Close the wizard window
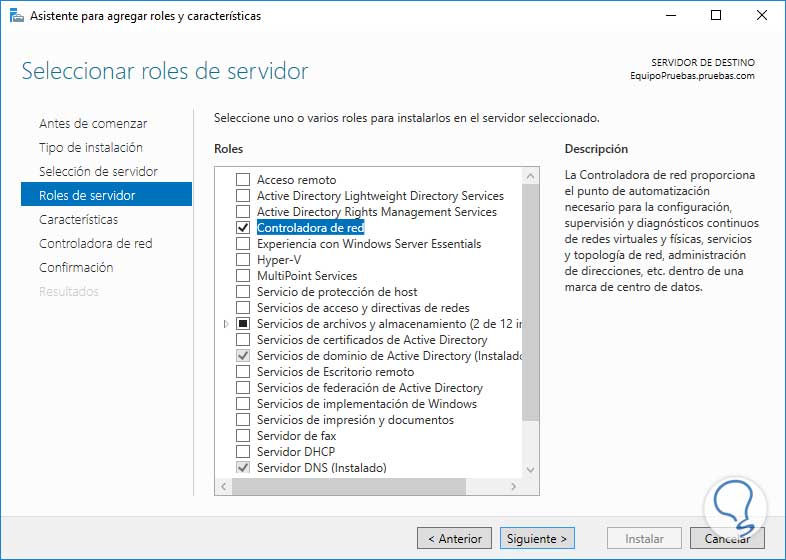The width and height of the screenshot is (786, 560). pos(761,16)
